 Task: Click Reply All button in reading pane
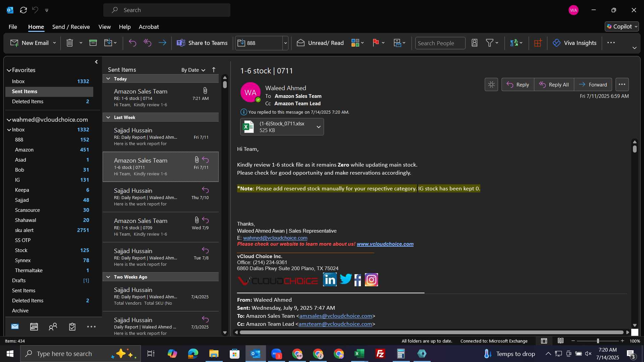pyautogui.click(x=554, y=84)
